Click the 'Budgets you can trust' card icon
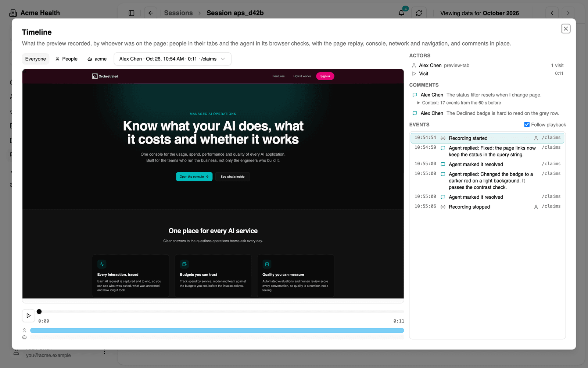The width and height of the screenshot is (588, 368). click(x=184, y=264)
